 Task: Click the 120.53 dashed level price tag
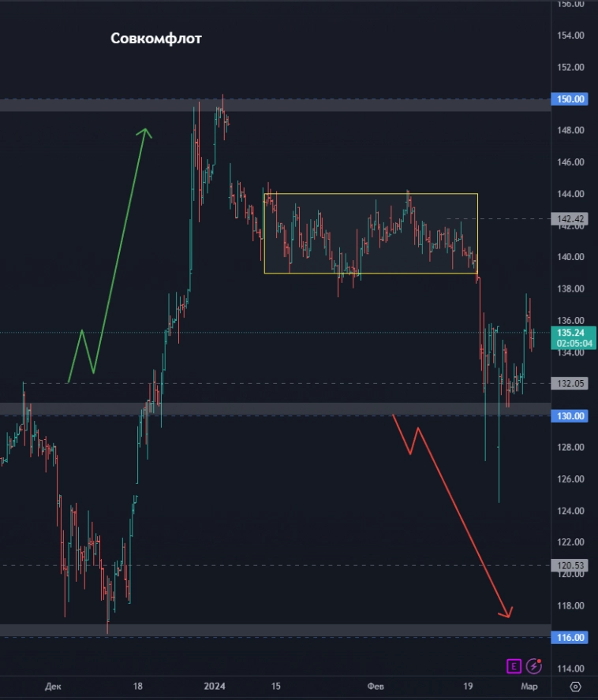pos(570,565)
